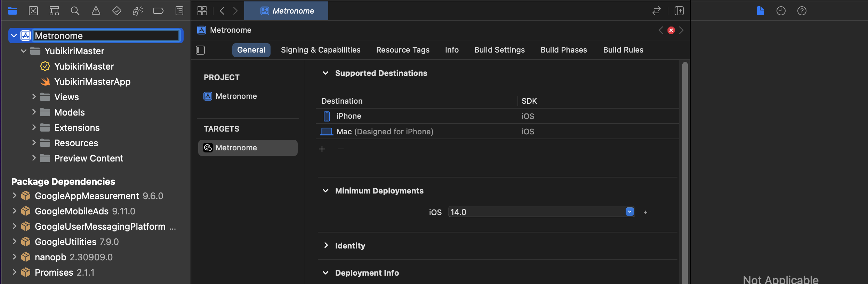Show the Quick Help inspector

tap(802, 11)
